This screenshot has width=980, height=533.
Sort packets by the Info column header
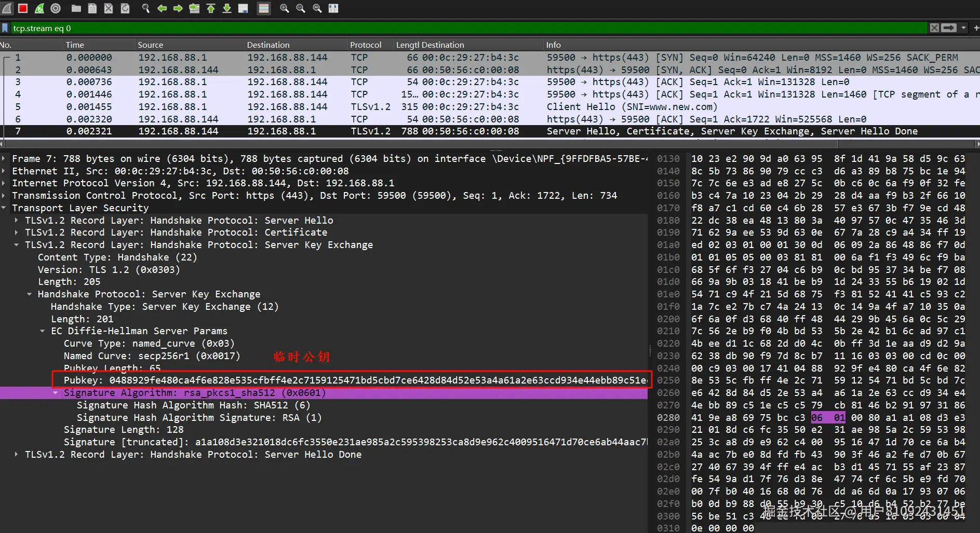[x=761, y=45]
